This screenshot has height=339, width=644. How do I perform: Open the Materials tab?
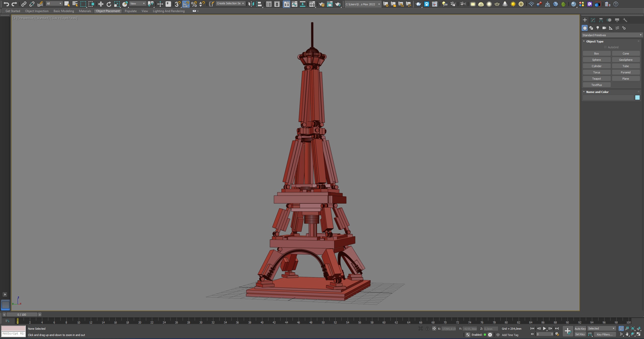coord(85,11)
